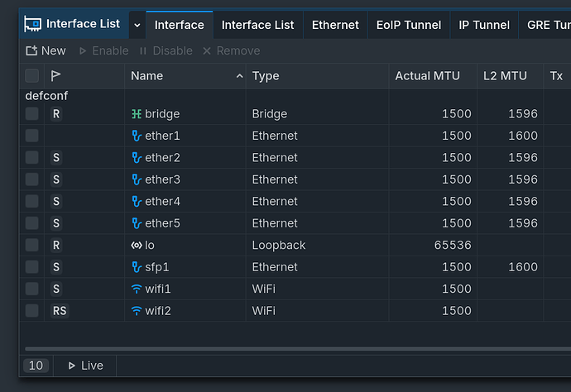Click the horizontal scrollbar below table

[298, 349]
